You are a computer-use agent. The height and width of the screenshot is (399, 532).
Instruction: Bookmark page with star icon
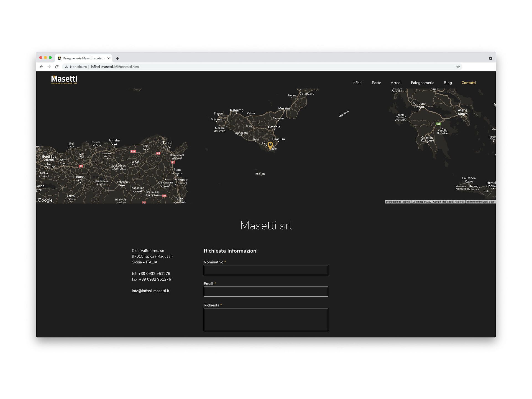(x=458, y=67)
